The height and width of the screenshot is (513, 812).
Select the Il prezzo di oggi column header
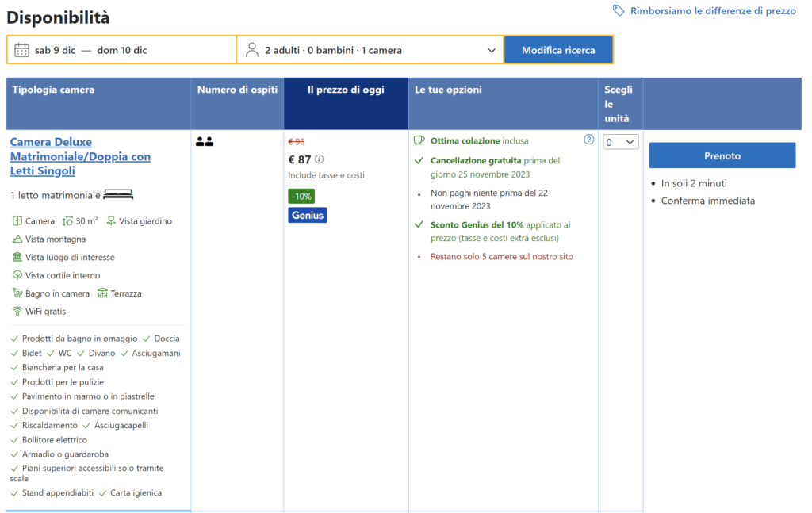point(346,90)
